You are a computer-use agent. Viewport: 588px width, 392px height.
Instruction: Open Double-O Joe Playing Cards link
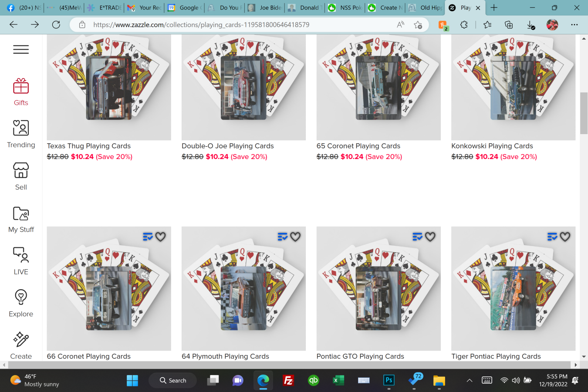coord(228,146)
